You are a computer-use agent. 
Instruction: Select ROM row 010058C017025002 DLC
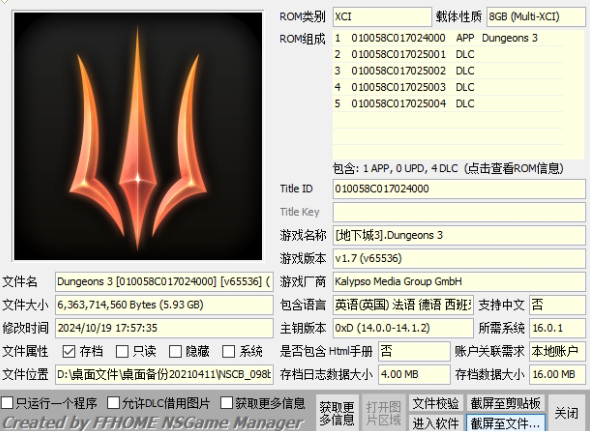click(x=448, y=71)
